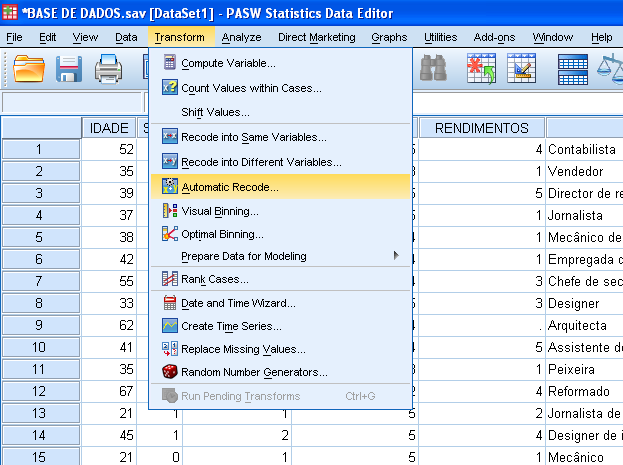Click the Recode into Same Variables icon
This screenshot has width=623, height=465.
(x=170, y=136)
